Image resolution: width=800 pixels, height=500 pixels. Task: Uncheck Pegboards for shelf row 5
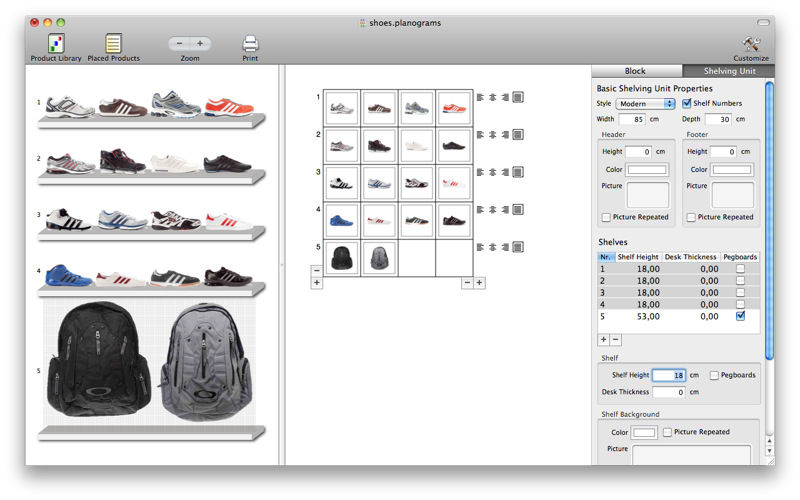740,316
